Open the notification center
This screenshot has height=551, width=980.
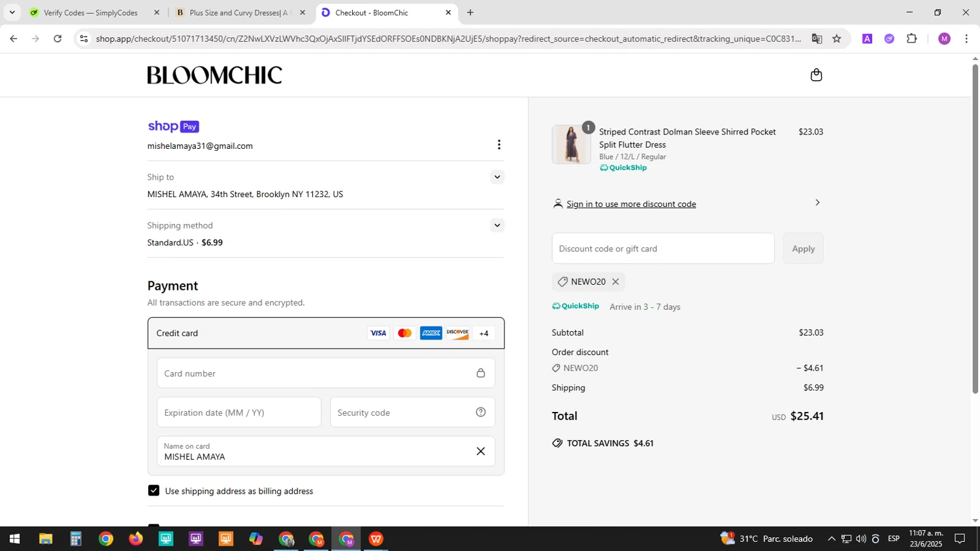click(960, 539)
